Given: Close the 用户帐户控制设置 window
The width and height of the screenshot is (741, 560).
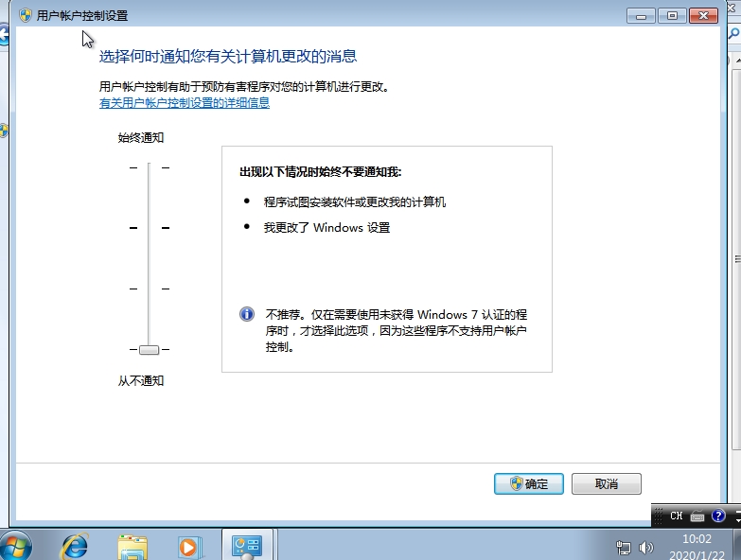Looking at the screenshot, I should [x=704, y=16].
